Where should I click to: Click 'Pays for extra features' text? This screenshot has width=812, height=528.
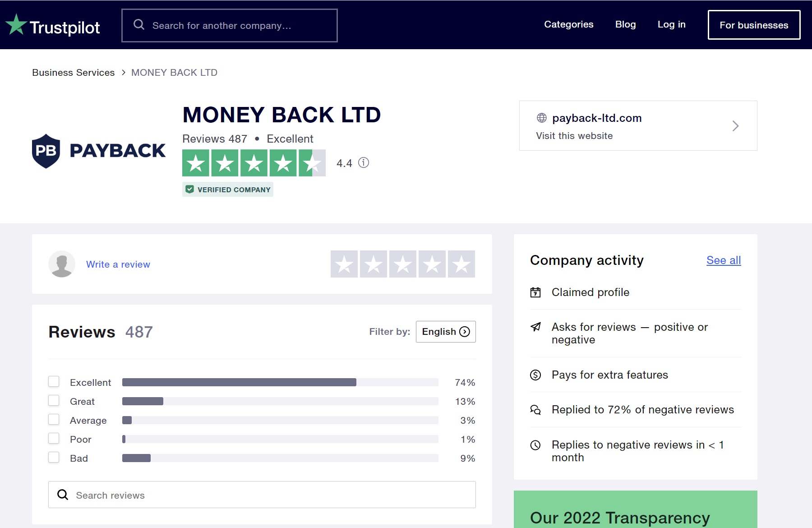click(610, 375)
